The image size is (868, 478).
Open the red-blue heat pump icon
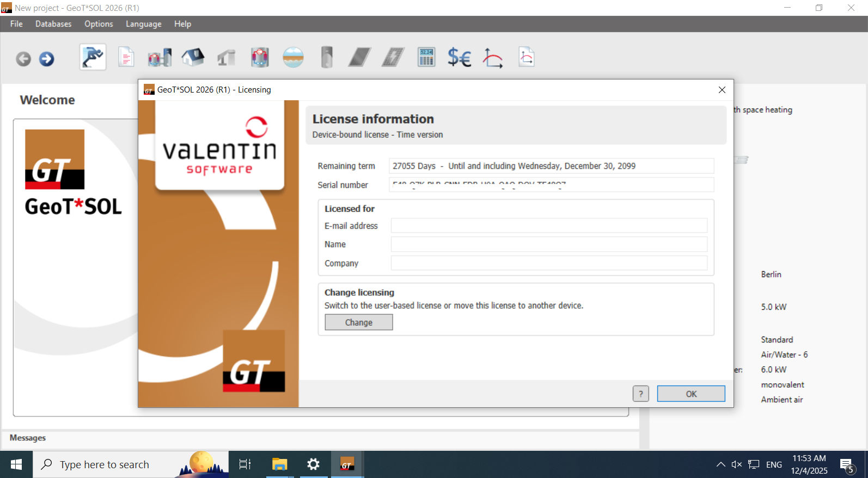tap(260, 57)
